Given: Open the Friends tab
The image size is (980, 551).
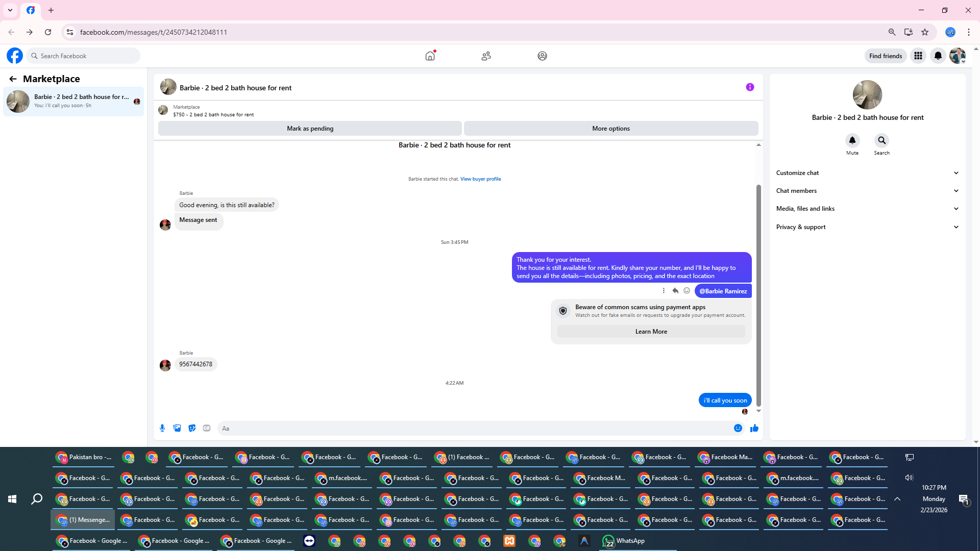Looking at the screenshot, I should coord(486,56).
